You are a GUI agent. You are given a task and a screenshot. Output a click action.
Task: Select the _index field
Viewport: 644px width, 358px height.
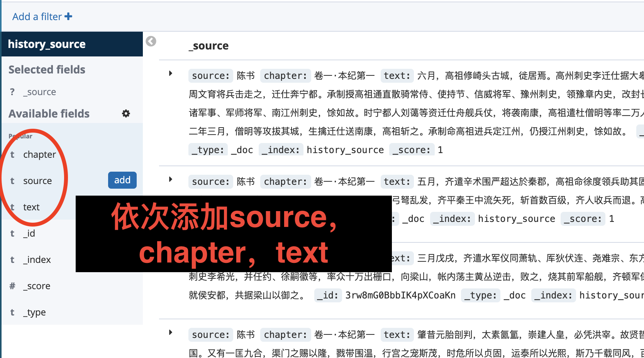[37, 260]
